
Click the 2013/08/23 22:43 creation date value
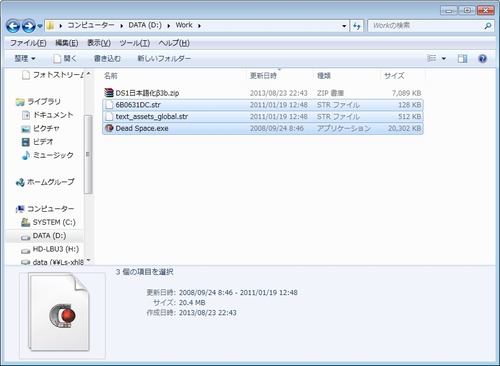tap(208, 313)
